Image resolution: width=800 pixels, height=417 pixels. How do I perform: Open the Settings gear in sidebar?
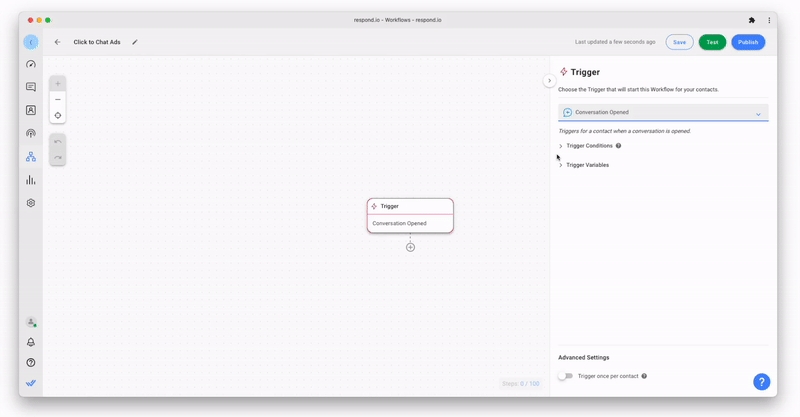[31, 203]
